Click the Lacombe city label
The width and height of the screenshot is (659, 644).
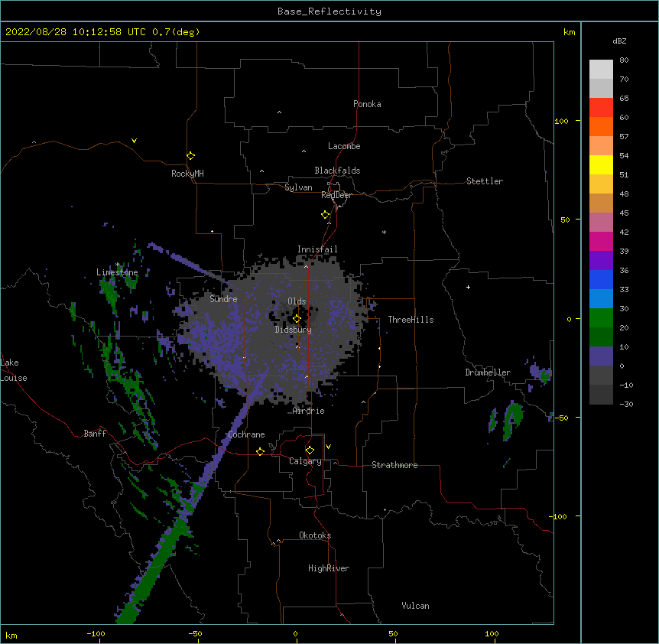pyautogui.click(x=344, y=146)
